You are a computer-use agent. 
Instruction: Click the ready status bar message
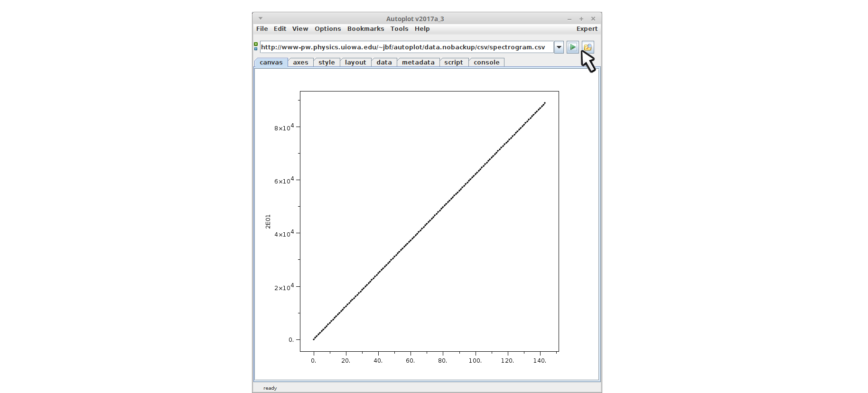point(270,388)
